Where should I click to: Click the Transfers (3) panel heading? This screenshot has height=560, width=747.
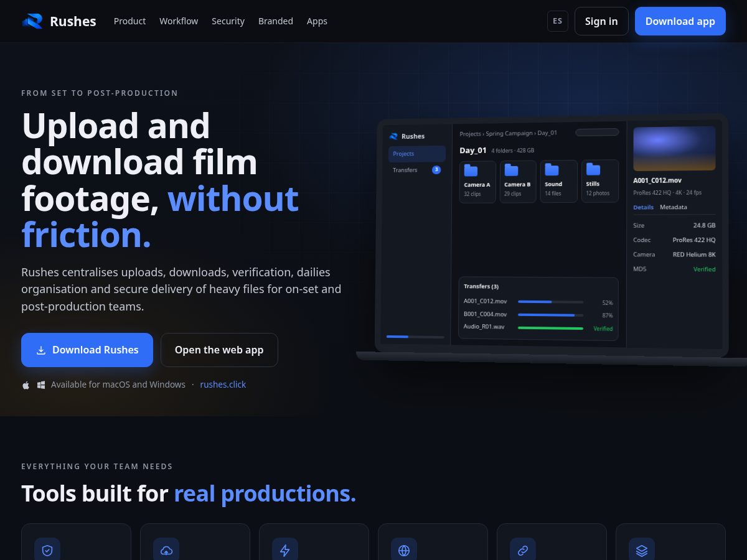point(481,286)
